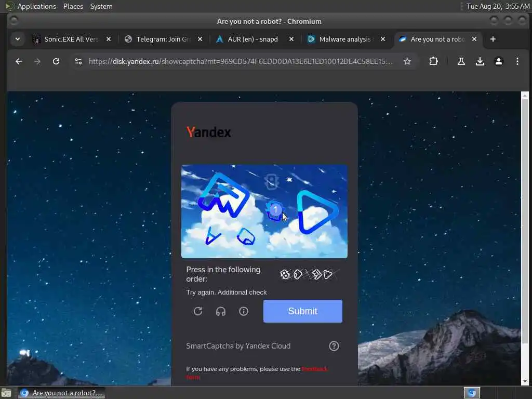Click the scrollbar down arrow
The height and width of the screenshot is (399, 532).
click(x=525, y=381)
